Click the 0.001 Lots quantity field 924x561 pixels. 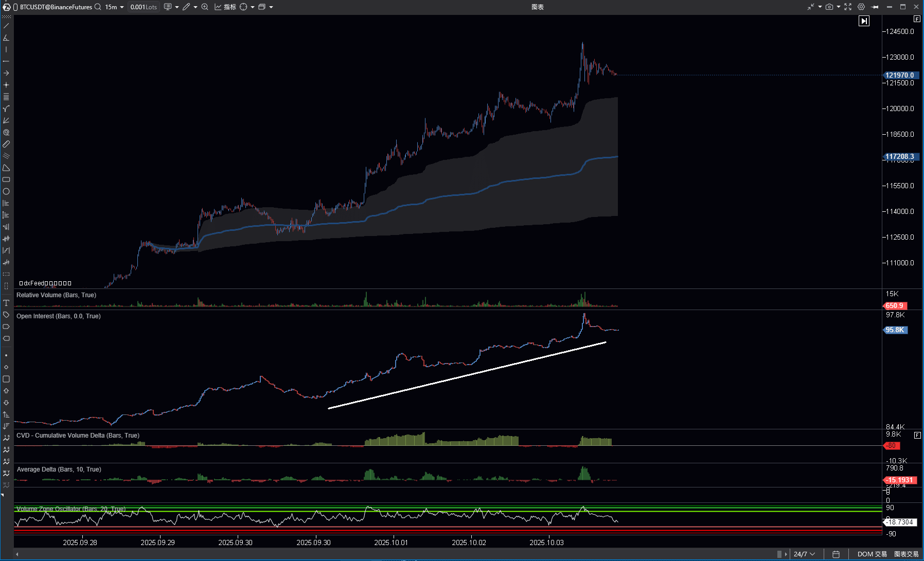(x=144, y=7)
